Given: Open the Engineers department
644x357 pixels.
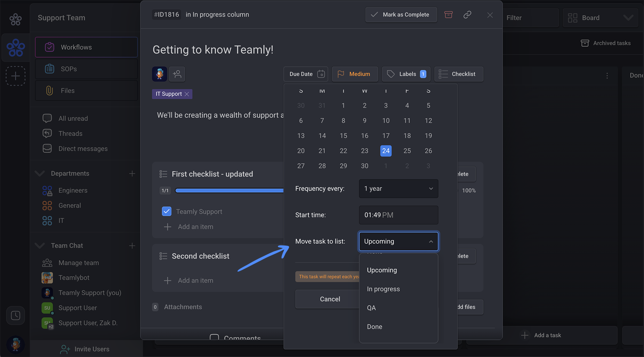Looking at the screenshot, I should (73, 190).
